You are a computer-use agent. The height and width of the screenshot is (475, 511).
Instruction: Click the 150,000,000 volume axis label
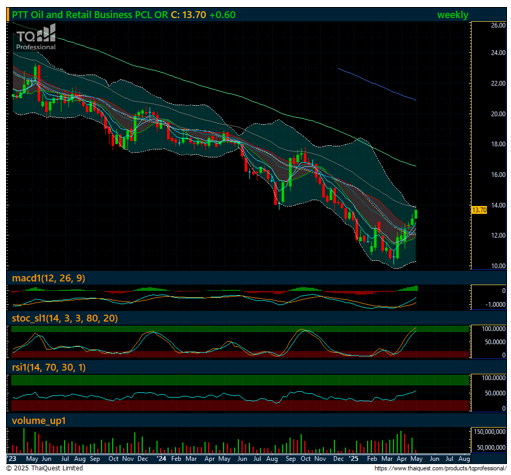click(491, 432)
